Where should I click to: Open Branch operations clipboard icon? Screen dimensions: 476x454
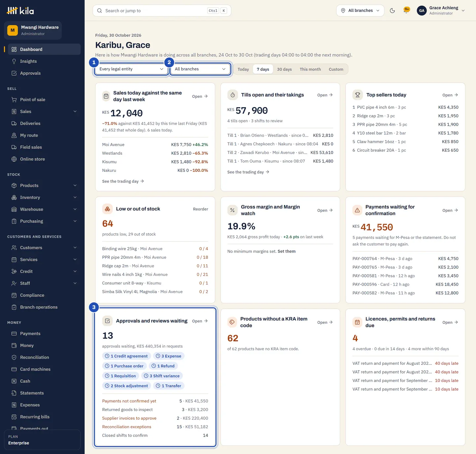click(14, 307)
